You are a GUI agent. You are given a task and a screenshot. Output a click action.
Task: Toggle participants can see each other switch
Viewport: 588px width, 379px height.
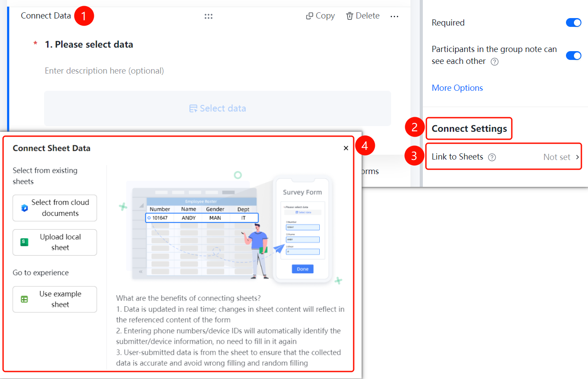(x=573, y=56)
